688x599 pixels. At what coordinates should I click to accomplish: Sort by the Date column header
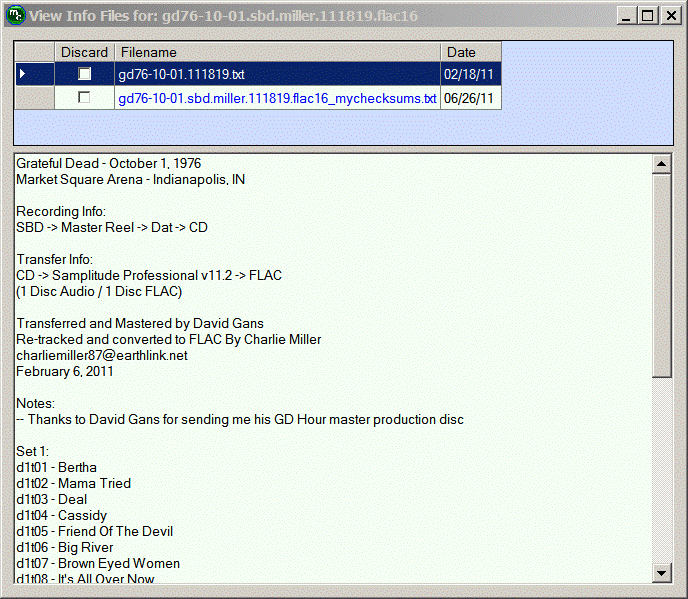click(x=471, y=52)
